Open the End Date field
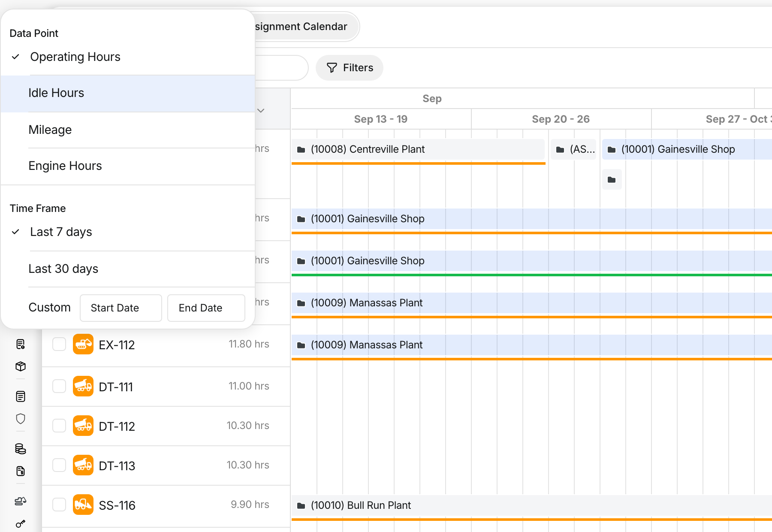Viewport: 772px width, 532px height. (x=206, y=308)
